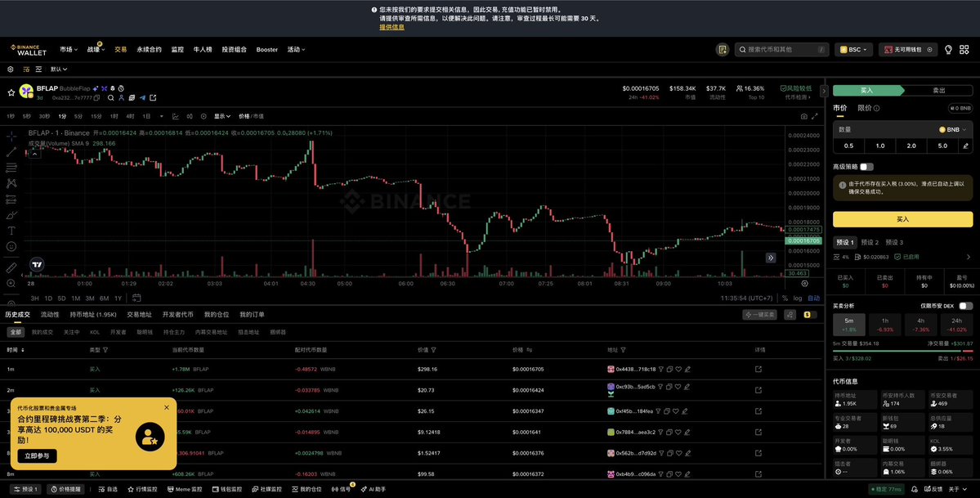Click the notes icon left of search
The width and height of the screenshot is (980, 498).
tap(722, 49)
